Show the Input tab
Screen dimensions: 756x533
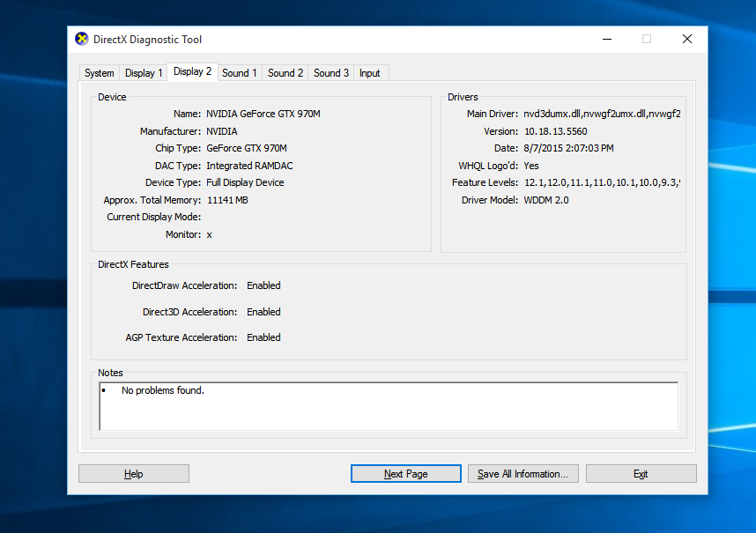tap(370, 73)
